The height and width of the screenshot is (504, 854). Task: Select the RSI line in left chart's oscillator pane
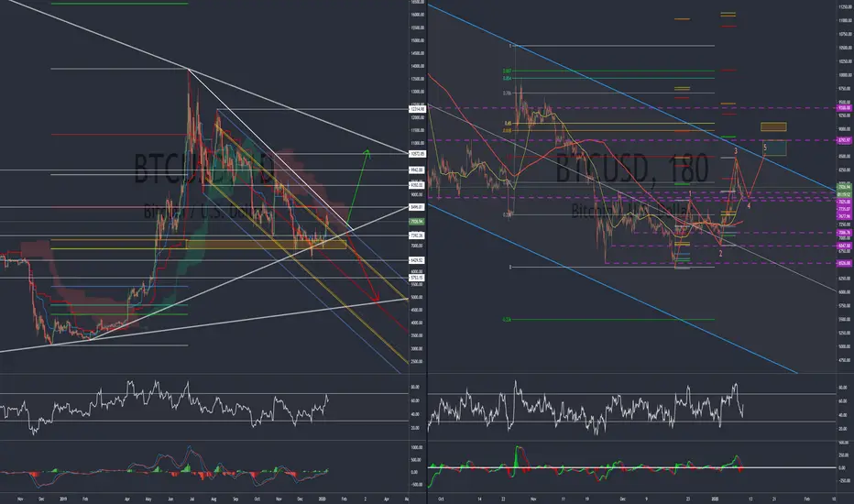163,406
